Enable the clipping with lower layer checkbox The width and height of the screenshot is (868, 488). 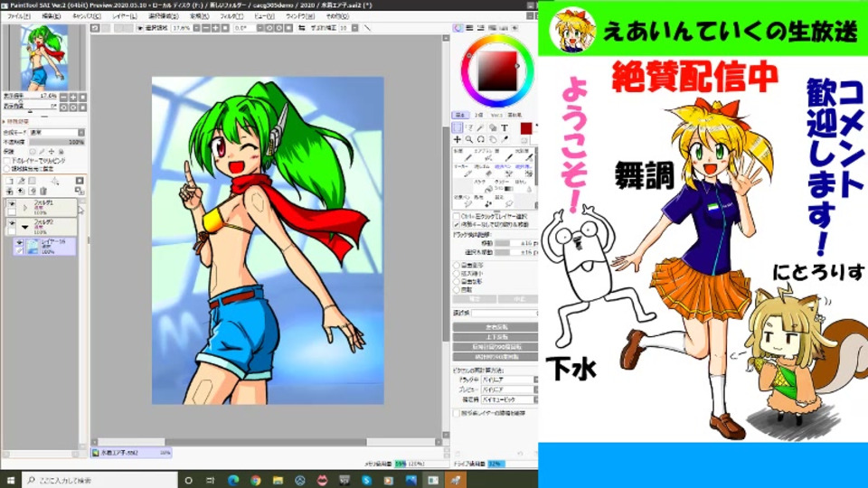coord(5,160)
